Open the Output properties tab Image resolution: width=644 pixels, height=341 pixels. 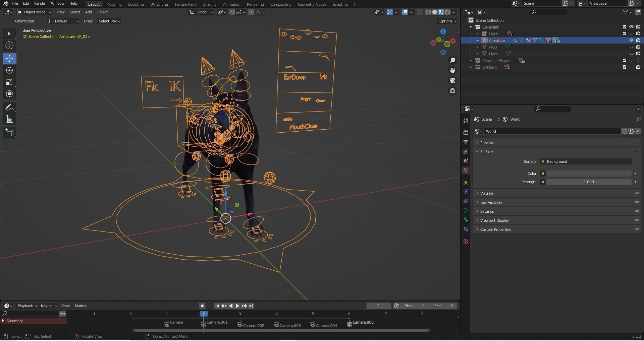coord(466,142)
